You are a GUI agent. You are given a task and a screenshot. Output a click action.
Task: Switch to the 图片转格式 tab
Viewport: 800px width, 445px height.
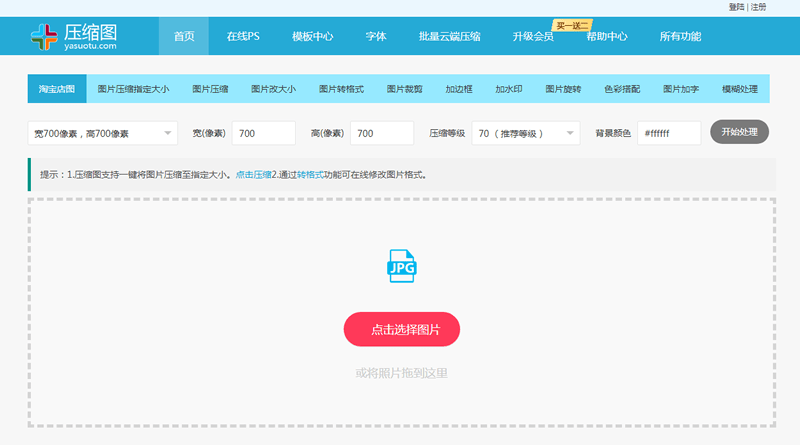341,89
